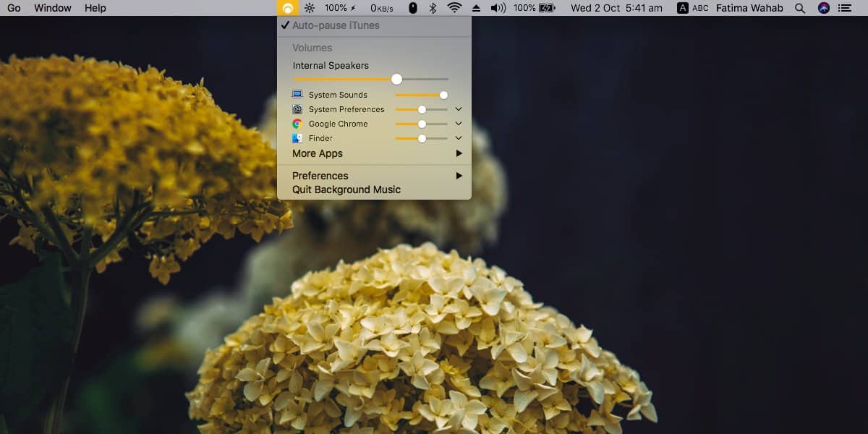This screenshot has height=434, width=868.
Task: Click the date and time clock
Action: click(x=616, y=8)
